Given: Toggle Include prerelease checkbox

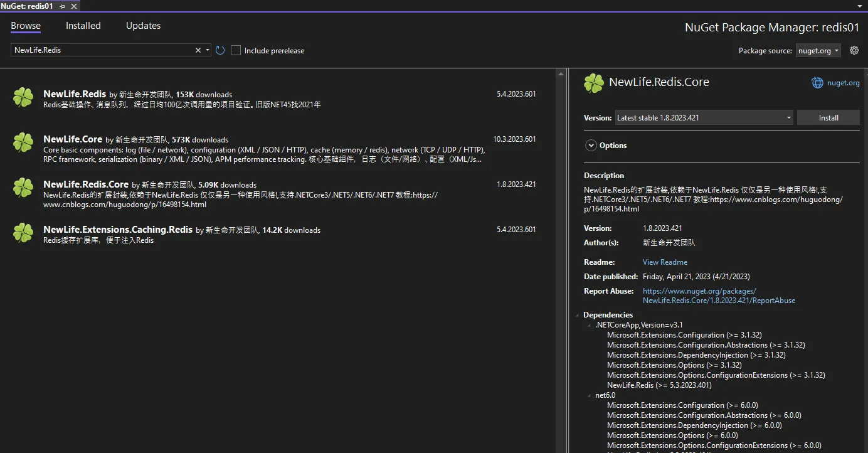Looking at the screenshot, I should pos(236,50).
